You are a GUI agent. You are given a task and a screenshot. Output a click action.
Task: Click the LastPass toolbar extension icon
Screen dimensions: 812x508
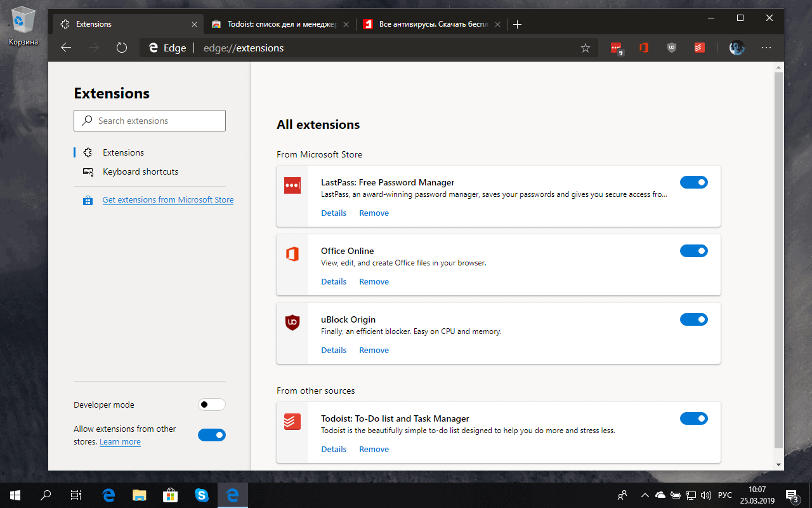(x=616, y=48)
